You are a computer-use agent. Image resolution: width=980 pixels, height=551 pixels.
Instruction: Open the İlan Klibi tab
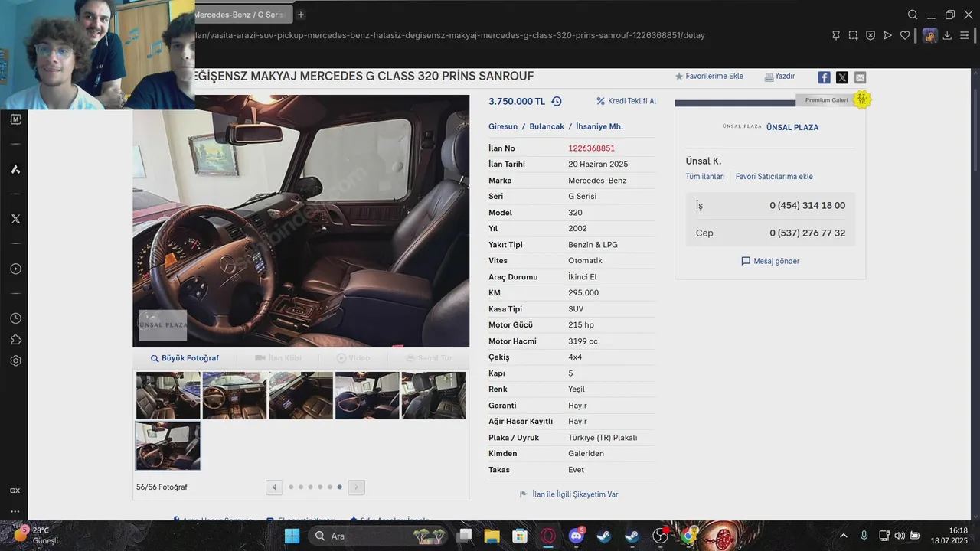(278, 358)
